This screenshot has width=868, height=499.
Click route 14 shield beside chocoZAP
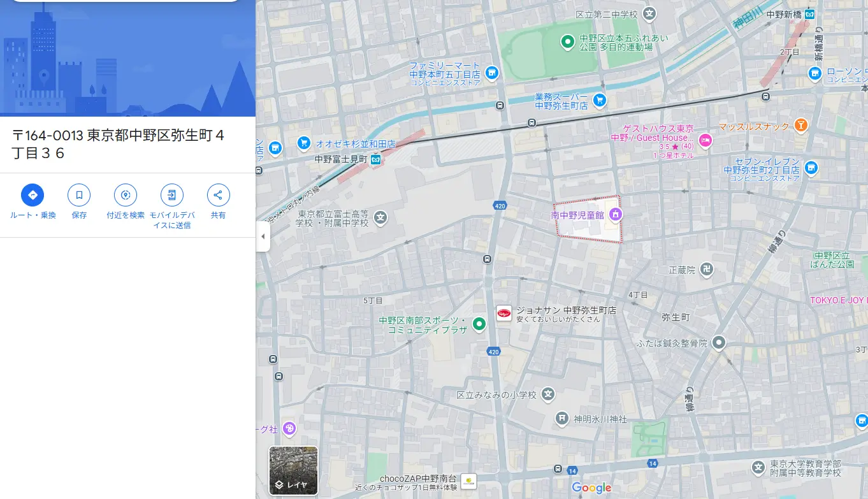coord(572,471)
